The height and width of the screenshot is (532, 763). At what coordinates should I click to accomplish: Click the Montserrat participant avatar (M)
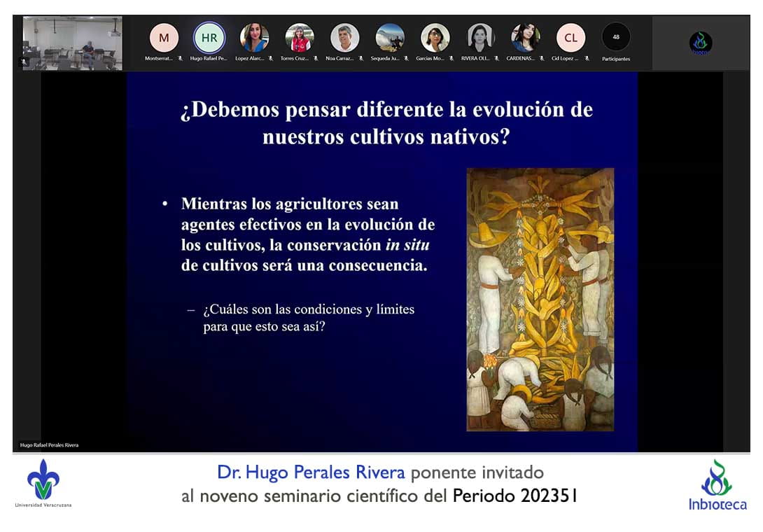164,38
